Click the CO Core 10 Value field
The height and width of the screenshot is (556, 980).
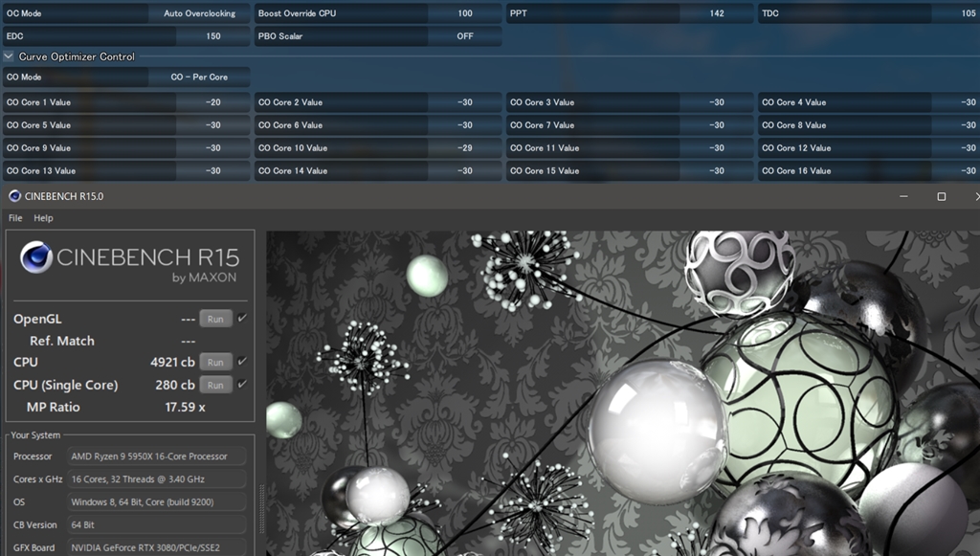[464, 148]
